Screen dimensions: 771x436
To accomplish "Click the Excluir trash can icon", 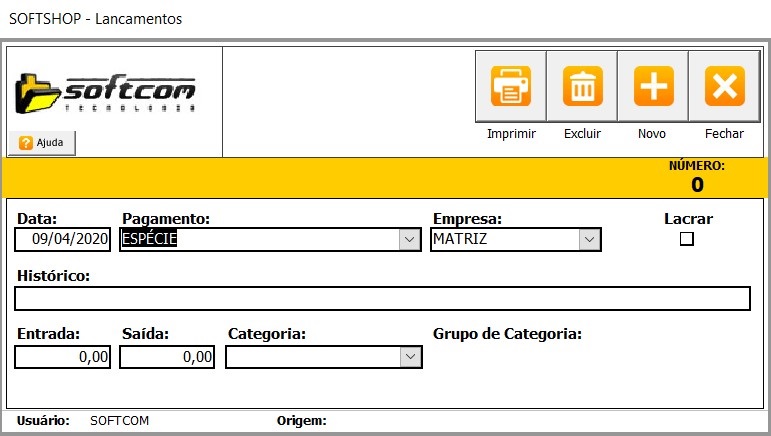I will coord(582,87).
